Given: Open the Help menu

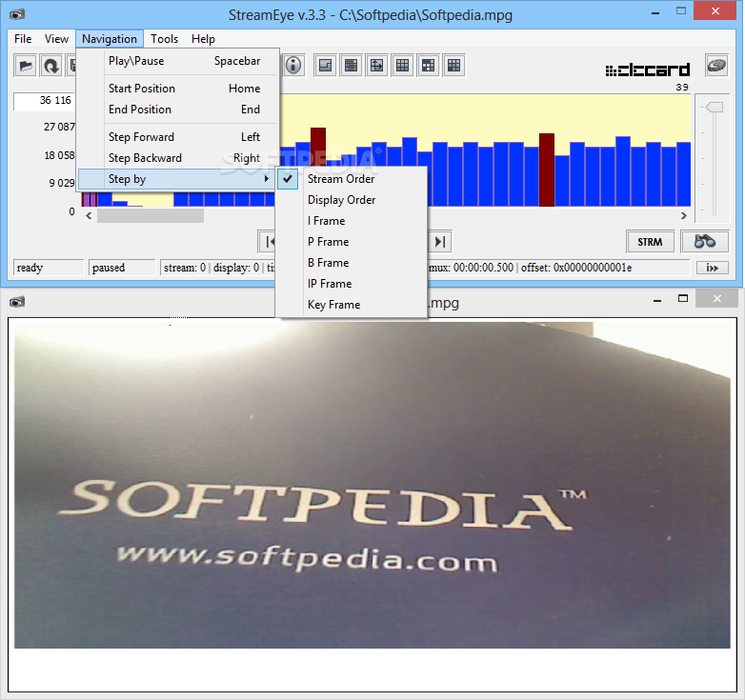Looking at the screenshot, I should 203,39.
